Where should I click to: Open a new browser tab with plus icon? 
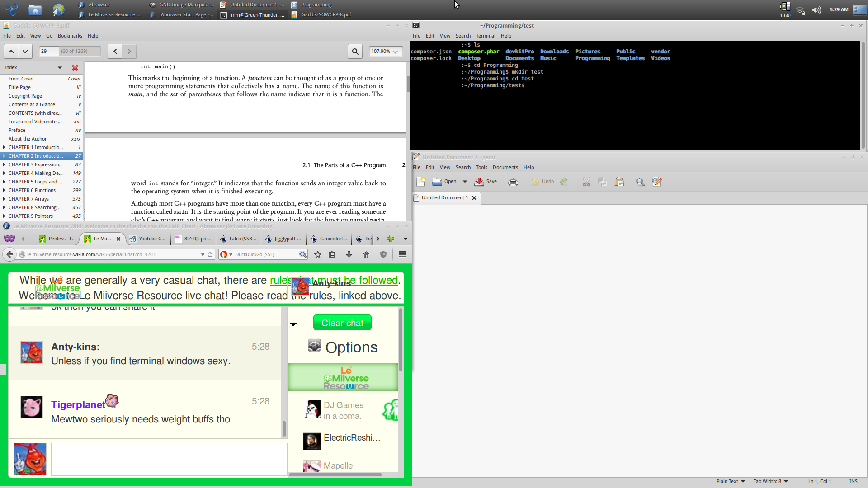[x=391, y=239]
